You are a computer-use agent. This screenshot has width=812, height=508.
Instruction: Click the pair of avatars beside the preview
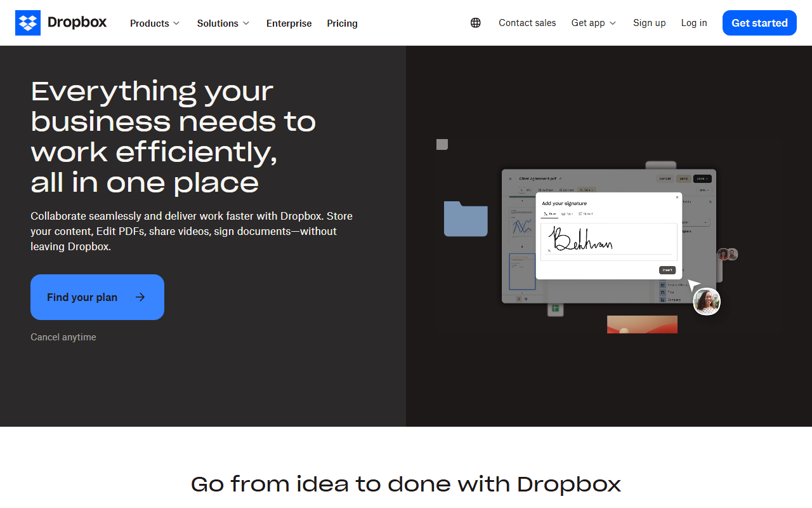[728, 254]
